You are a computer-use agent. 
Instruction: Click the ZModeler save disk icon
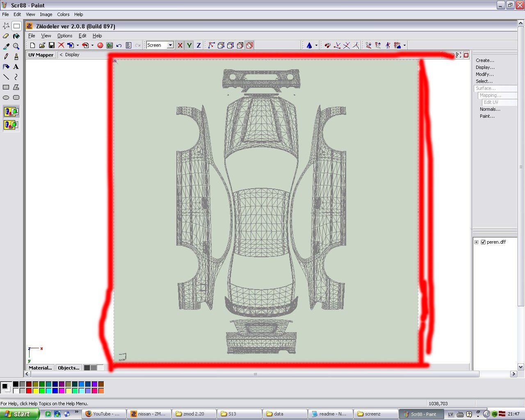(52, 45)
